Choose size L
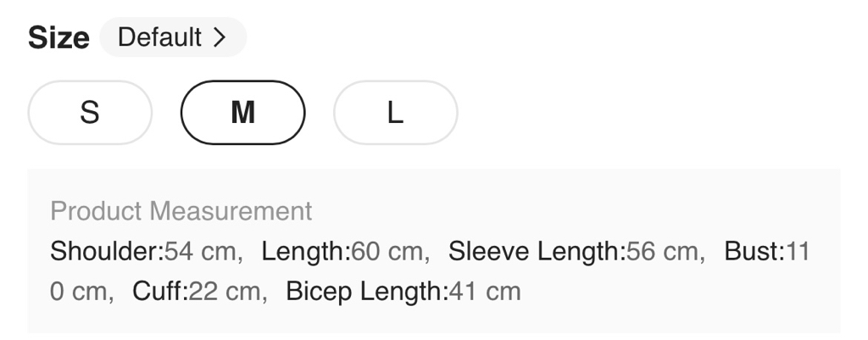This screenshot has height=340, width=868. pyautogui.click(x=395, y=113)
